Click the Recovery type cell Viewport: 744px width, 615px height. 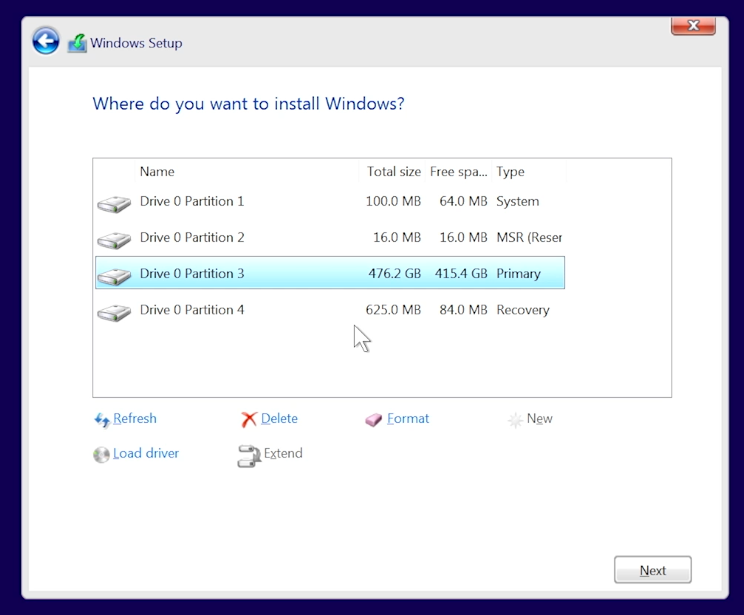pos(523,310)
